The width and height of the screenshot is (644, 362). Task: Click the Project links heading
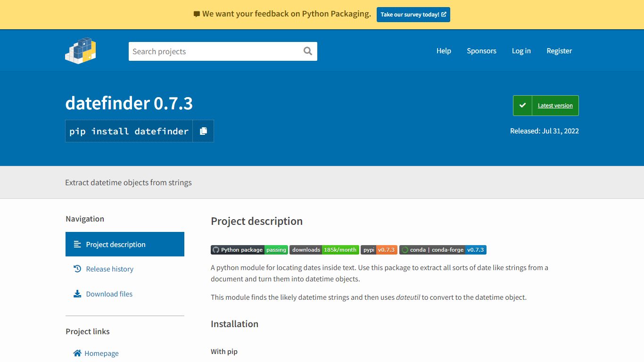[88, 331]
